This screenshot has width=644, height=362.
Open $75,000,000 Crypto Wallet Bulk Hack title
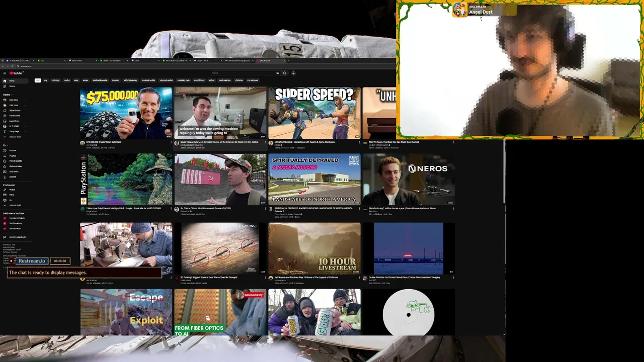click(x=104, y=142)
